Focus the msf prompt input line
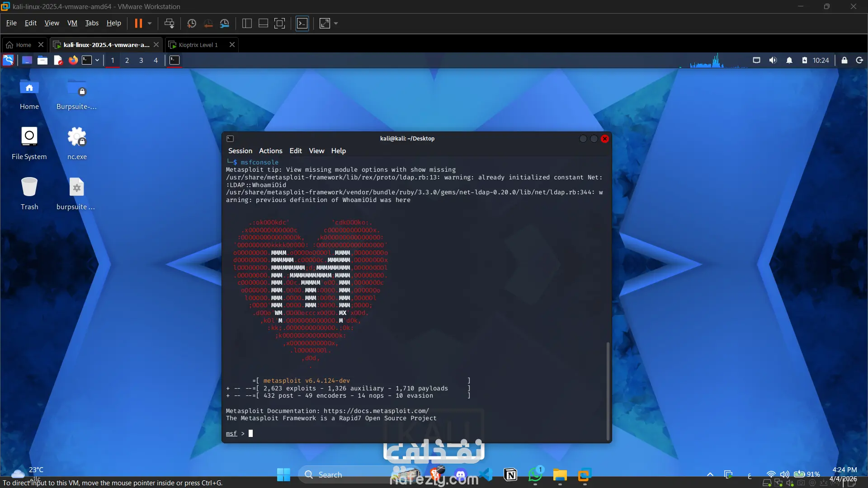 coord(415,434)
